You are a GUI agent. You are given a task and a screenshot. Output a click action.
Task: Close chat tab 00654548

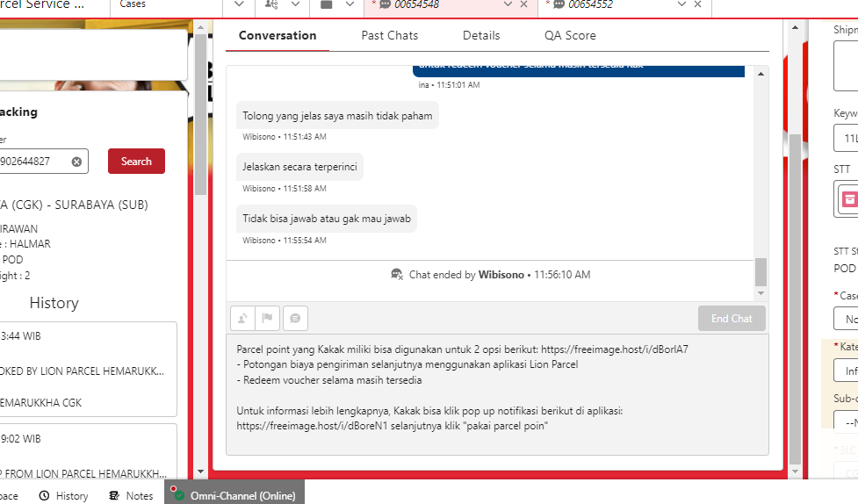click(523, 4)
